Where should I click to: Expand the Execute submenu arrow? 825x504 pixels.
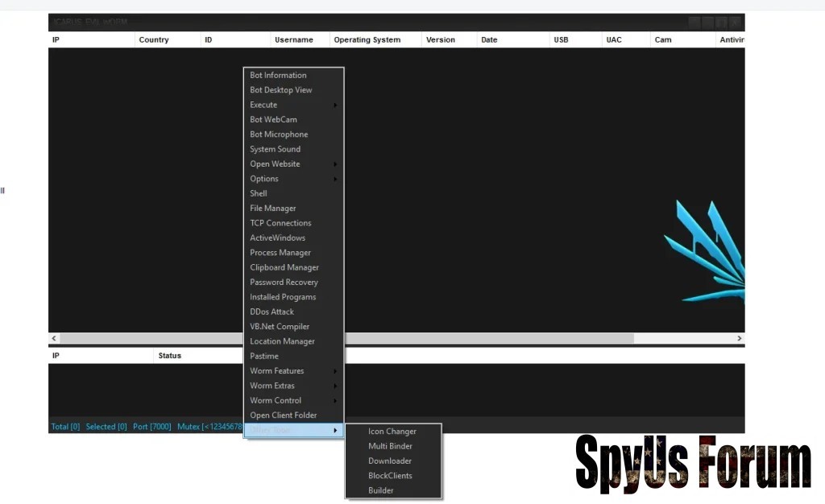click(335, 105)
